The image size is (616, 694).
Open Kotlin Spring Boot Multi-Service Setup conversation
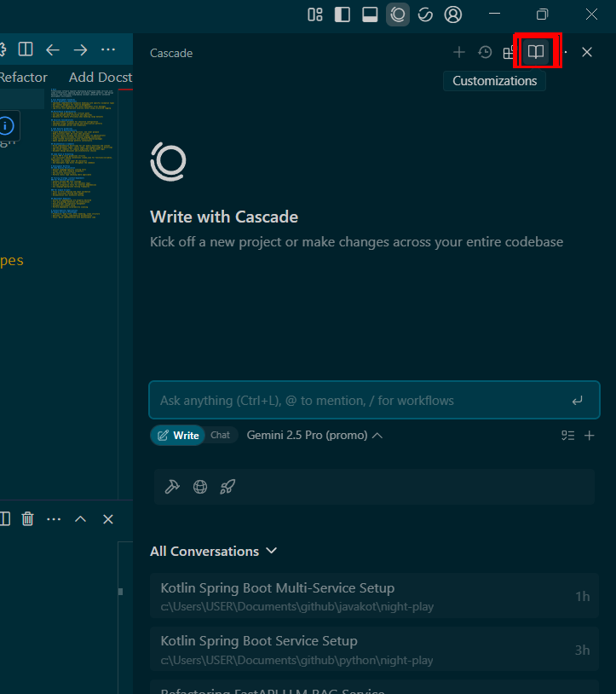click(374, 596)
